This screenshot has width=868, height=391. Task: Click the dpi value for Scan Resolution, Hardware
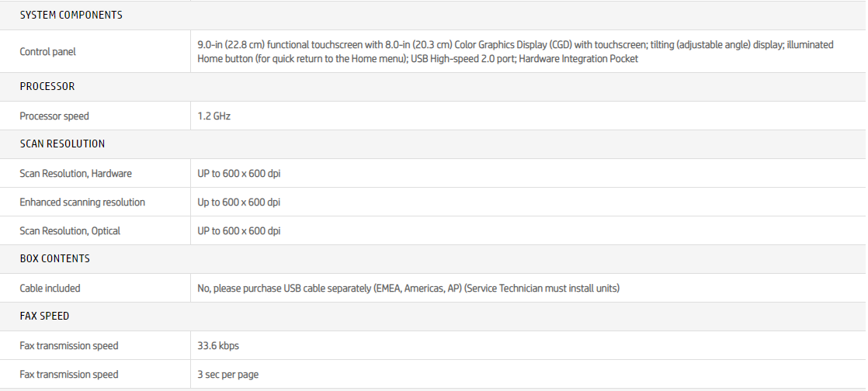pyautogui.click(x=239, y=173)
